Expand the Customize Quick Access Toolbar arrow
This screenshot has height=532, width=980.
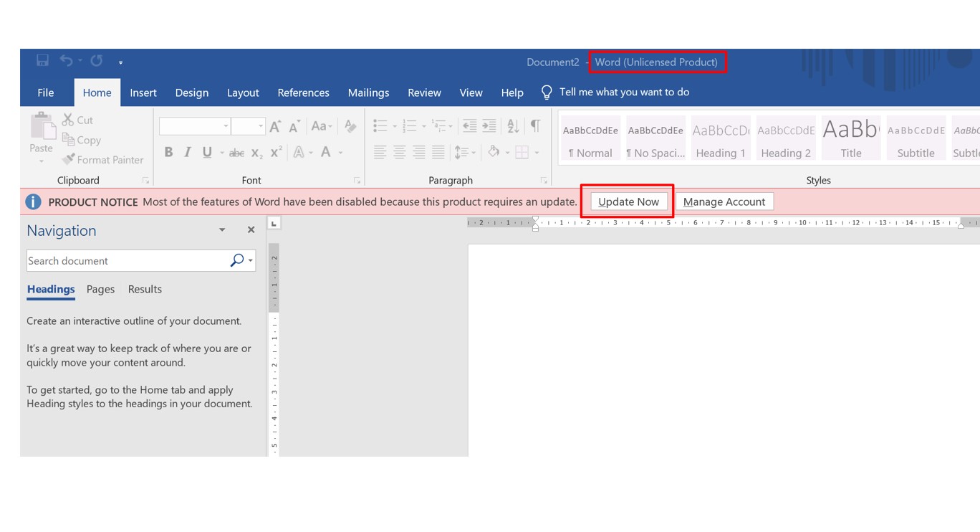tap(120, 62)
